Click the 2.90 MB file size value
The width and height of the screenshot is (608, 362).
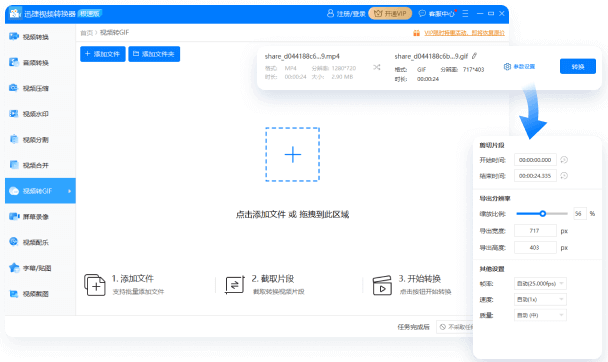point(342,77)
